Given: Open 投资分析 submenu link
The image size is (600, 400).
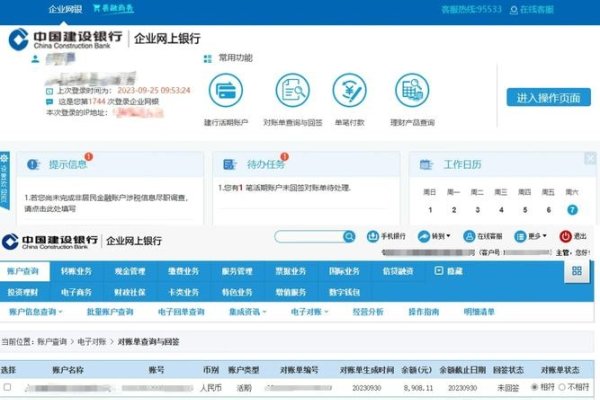Looking at the screenshot, I should (x=368, y=312).
